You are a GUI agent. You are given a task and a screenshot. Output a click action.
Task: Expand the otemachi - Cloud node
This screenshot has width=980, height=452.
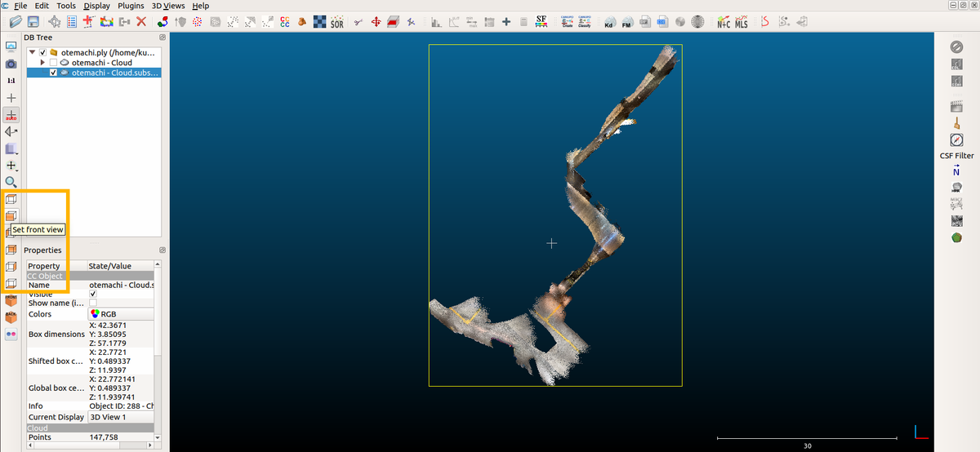(x=42, y=63)
